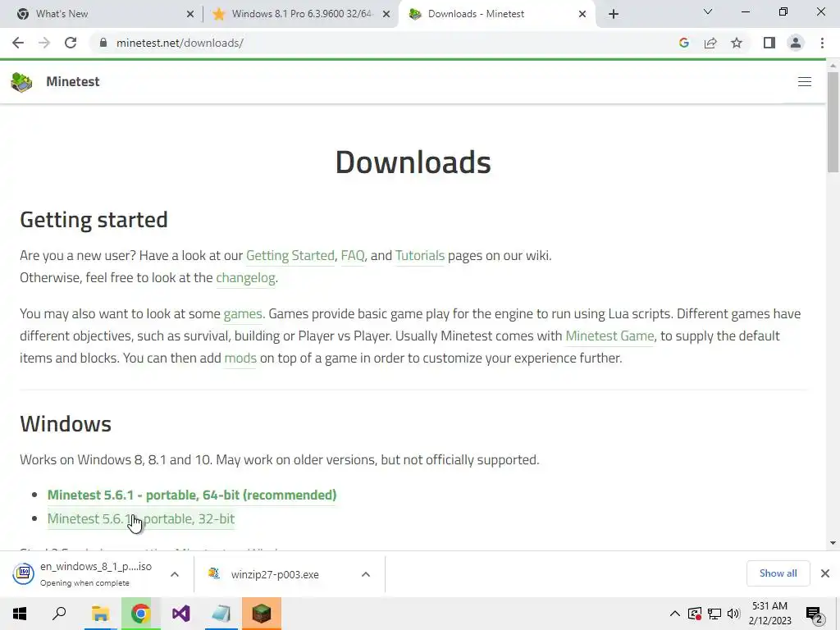Open Visual Studio from taskbar
The height and width of the screenshot is (630, 840).
tap(181, 614)
